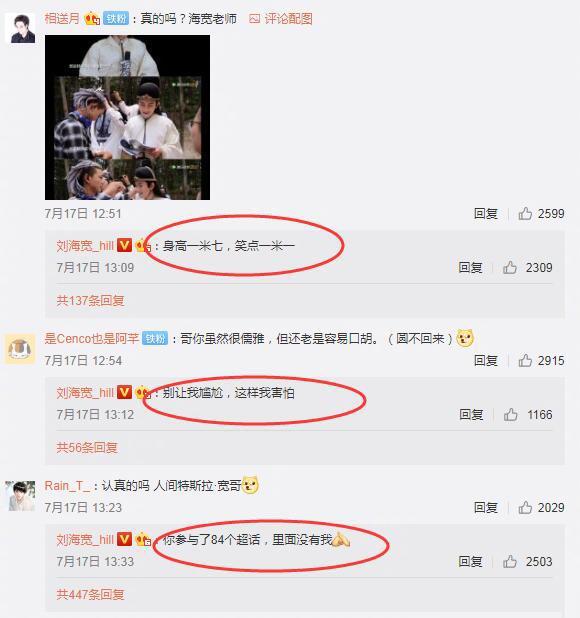Reply to Rain_T_'s comment from 13:23

tap(485, 508)
